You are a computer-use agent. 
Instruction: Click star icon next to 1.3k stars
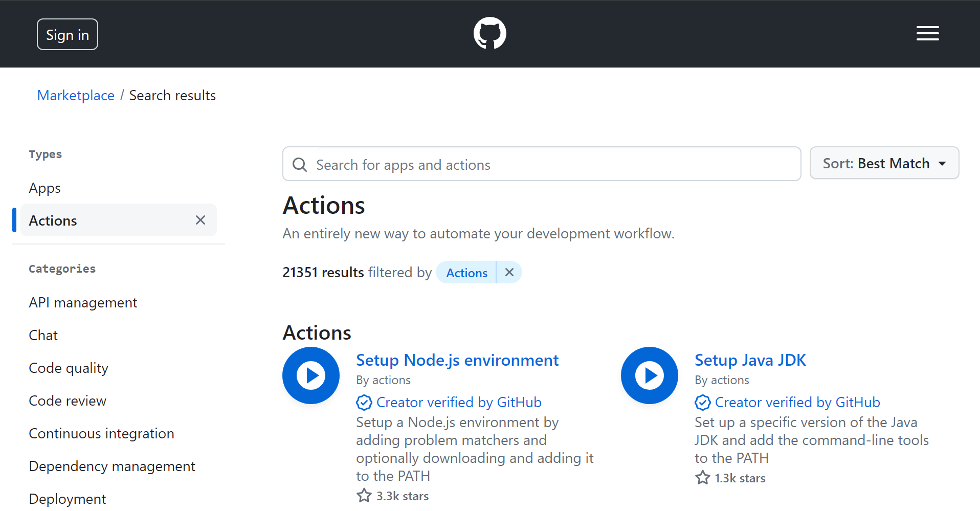[x=703, y=478]
